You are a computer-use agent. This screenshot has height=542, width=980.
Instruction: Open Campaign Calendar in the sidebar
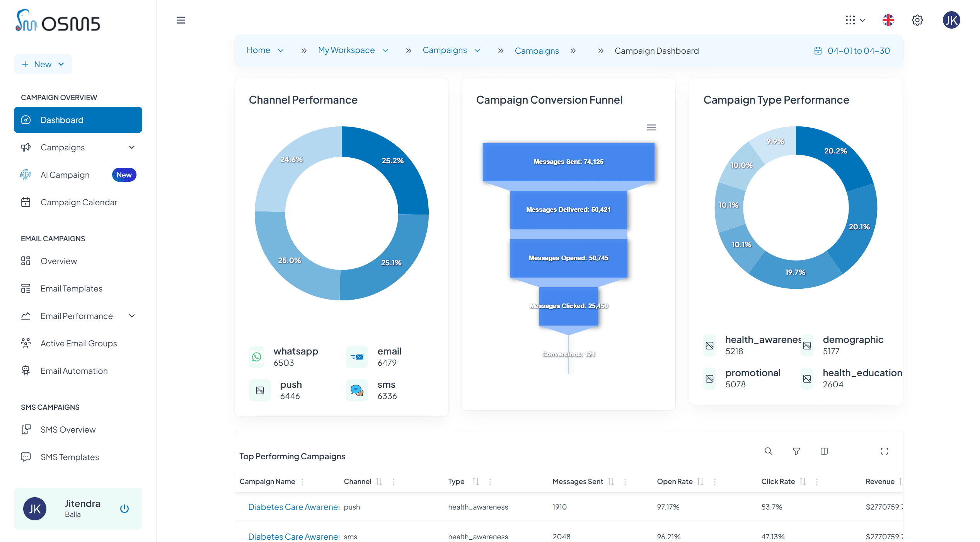79,202
